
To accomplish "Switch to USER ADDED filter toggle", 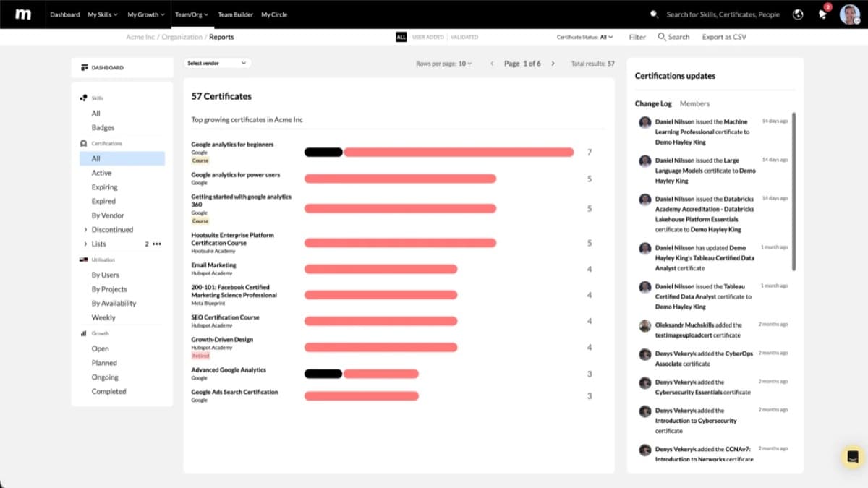I will tap(428, 37).
